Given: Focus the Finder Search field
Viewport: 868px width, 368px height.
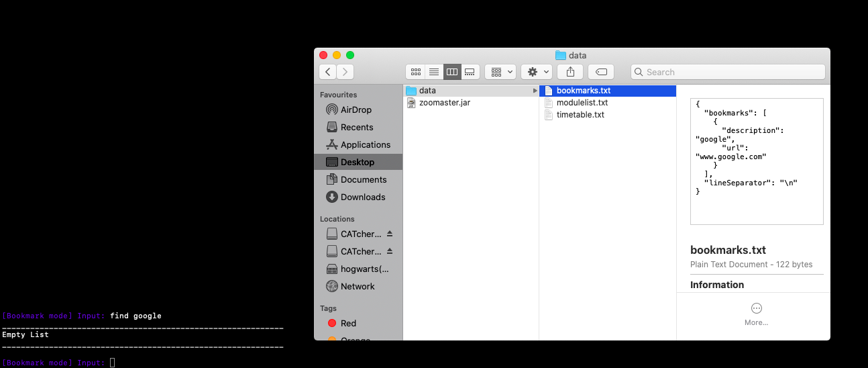Looking at the screenshot, I should (x=728, y=72).
